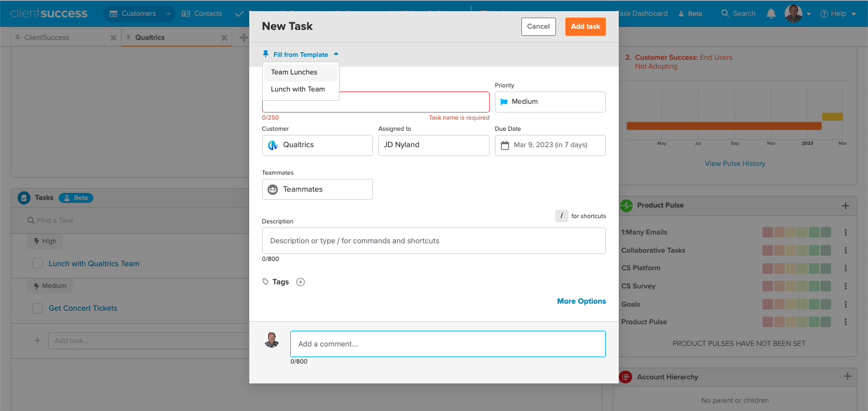
Task: Click the blue flag priority icon
Action: point(504,101)
